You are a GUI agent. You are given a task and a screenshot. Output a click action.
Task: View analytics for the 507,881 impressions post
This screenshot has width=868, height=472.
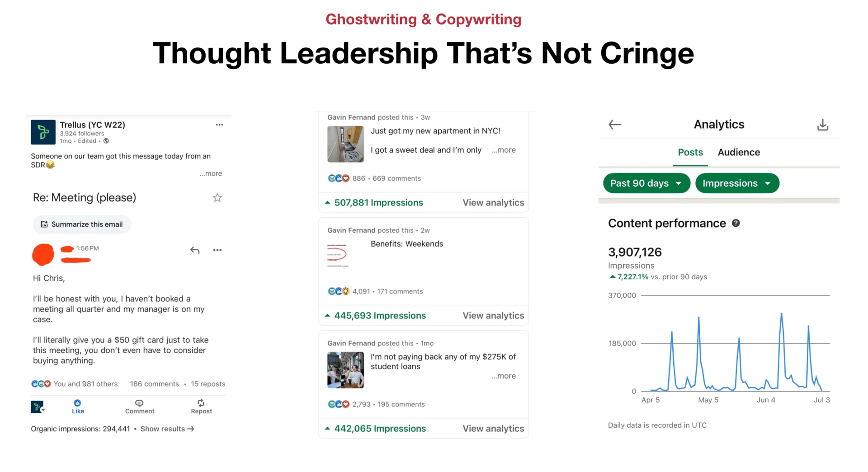(x=493, y=202)
